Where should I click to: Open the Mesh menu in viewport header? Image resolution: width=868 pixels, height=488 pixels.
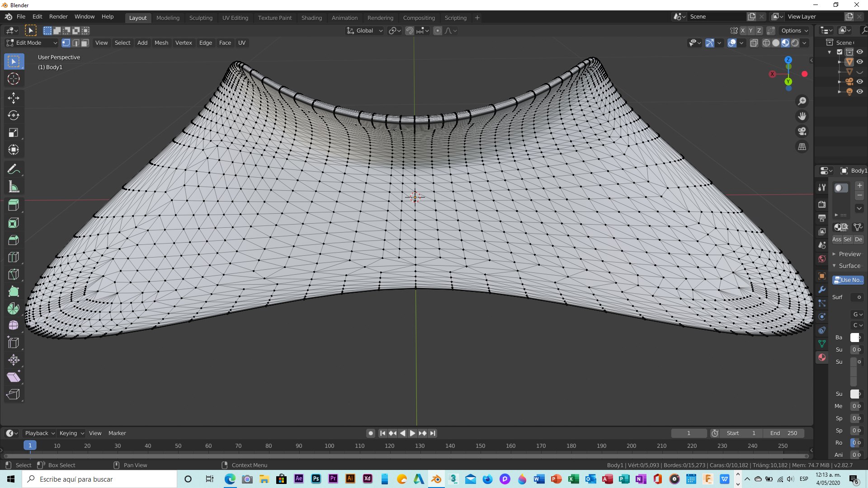161,43
